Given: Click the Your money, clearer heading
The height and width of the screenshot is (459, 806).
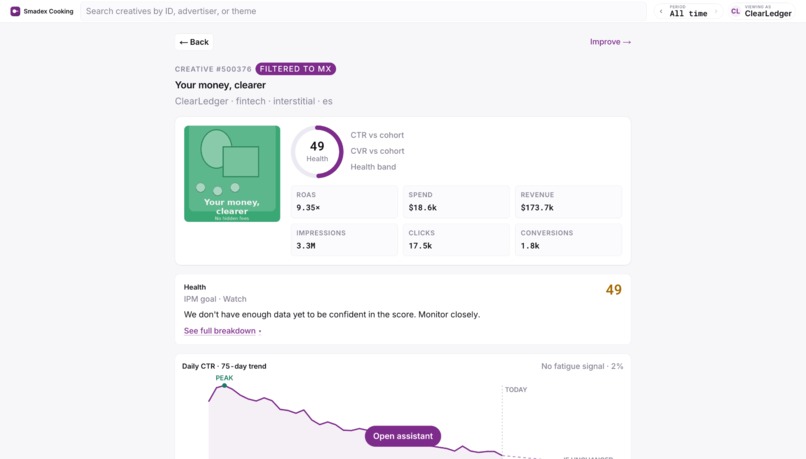Looking at the screenshot, I should point(220,85).
